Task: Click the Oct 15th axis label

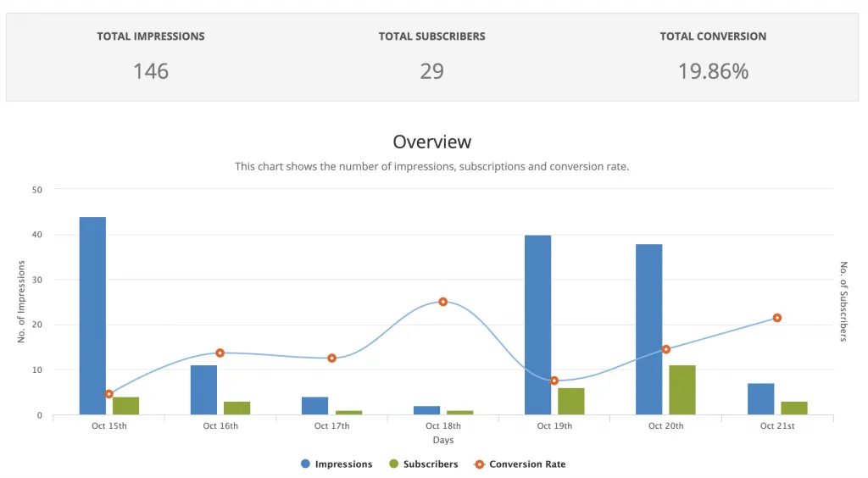Action: point(109,426)
